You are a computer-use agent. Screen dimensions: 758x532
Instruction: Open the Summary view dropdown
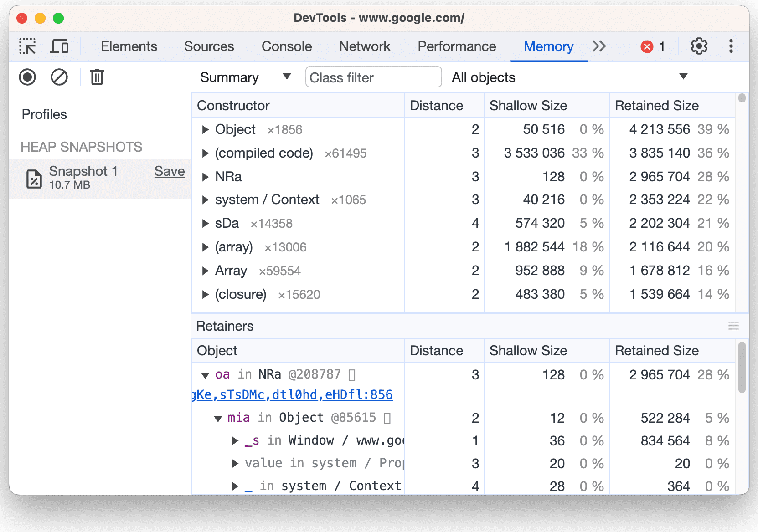pos(245,77)
